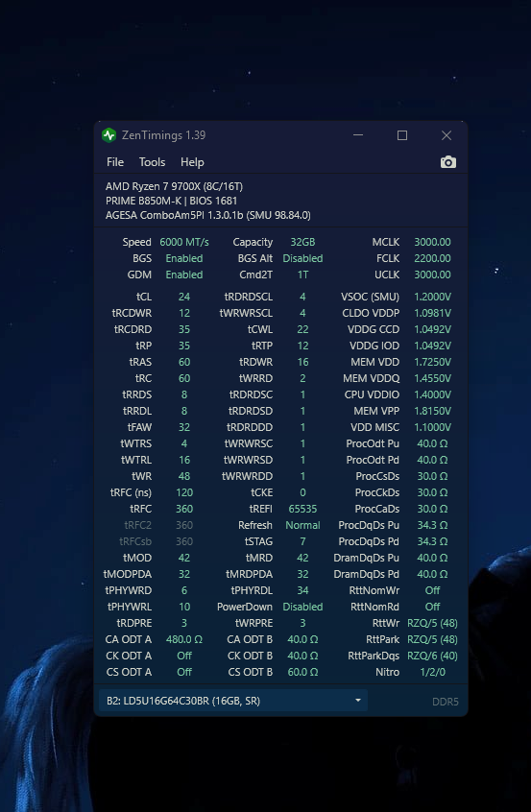Click the ProcOdt Pu value 40.0 Ω
The image size is (531, 812).
coord(432,443)
